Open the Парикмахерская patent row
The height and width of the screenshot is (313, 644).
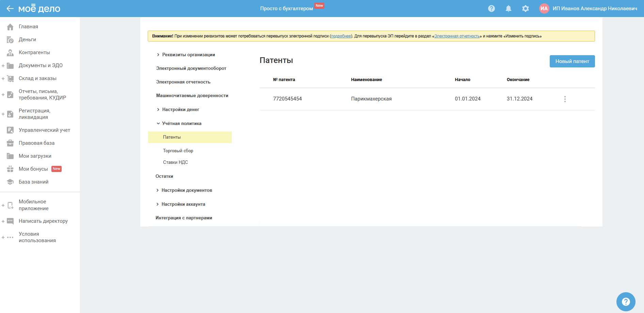371,99
